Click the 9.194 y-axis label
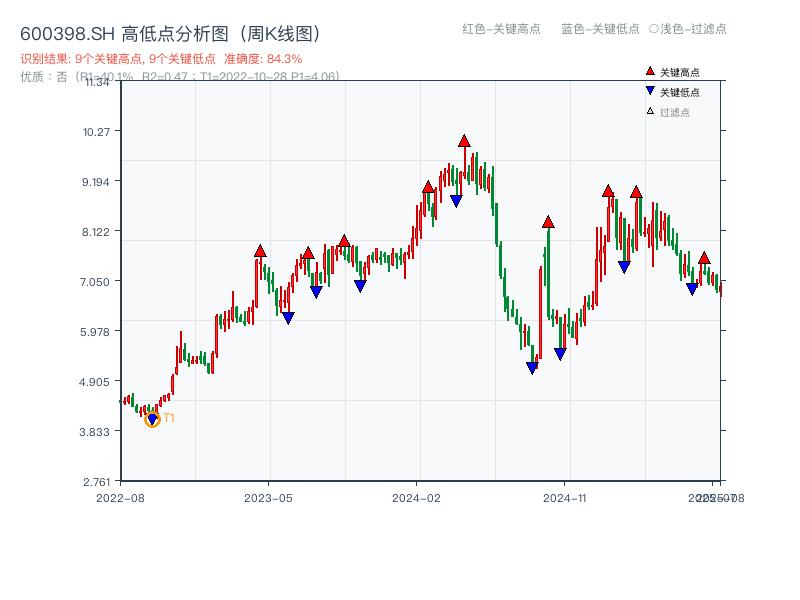The width and height of the screenshot is (800, 600). pos(96,182)
